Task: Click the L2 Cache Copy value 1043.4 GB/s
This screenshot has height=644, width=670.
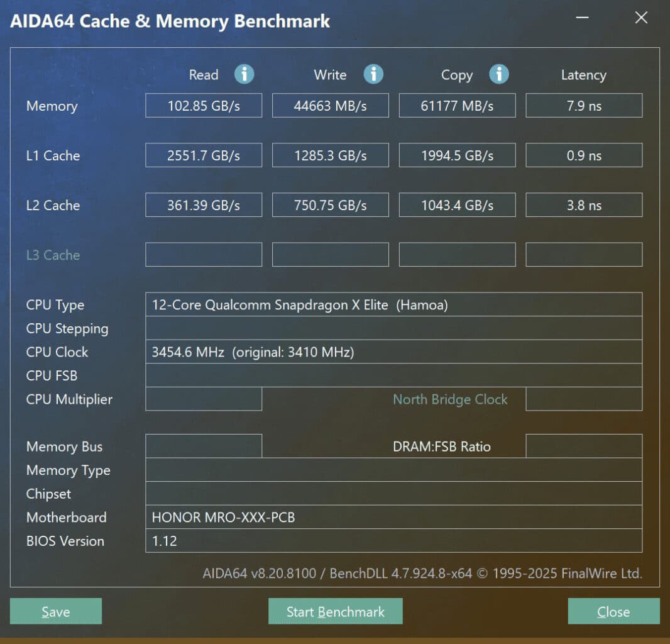Action: (x=457, y=204)
